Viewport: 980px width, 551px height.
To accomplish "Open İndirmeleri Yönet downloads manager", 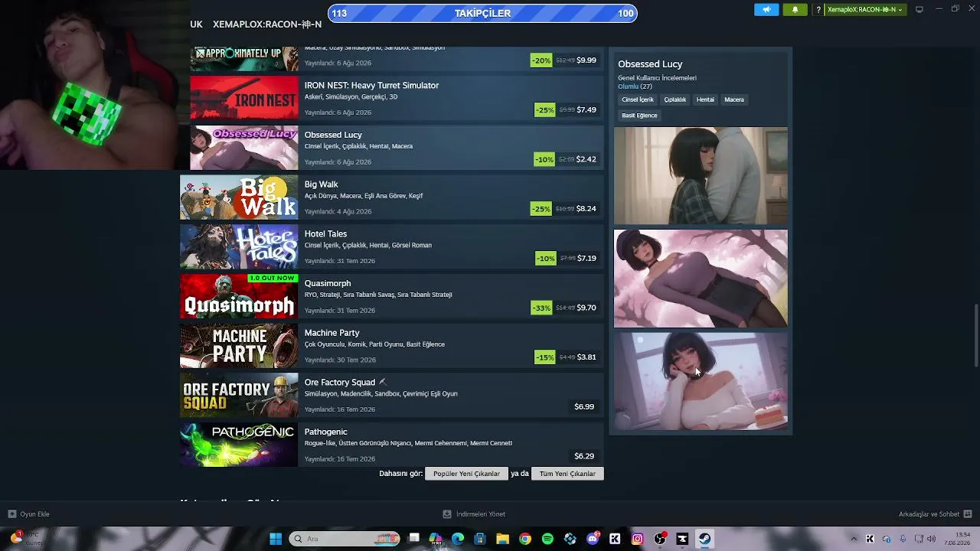I will coord(474,514).
